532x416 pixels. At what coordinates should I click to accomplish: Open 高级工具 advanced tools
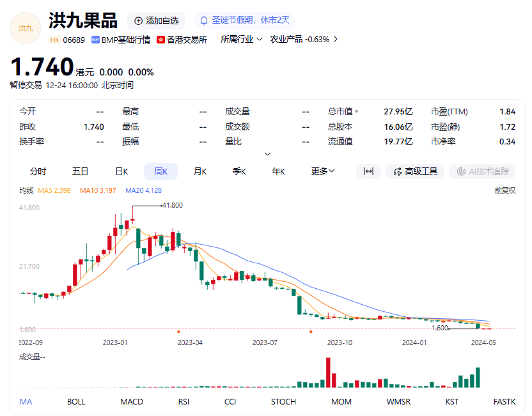pyautogui.click(x=415, y=171)
